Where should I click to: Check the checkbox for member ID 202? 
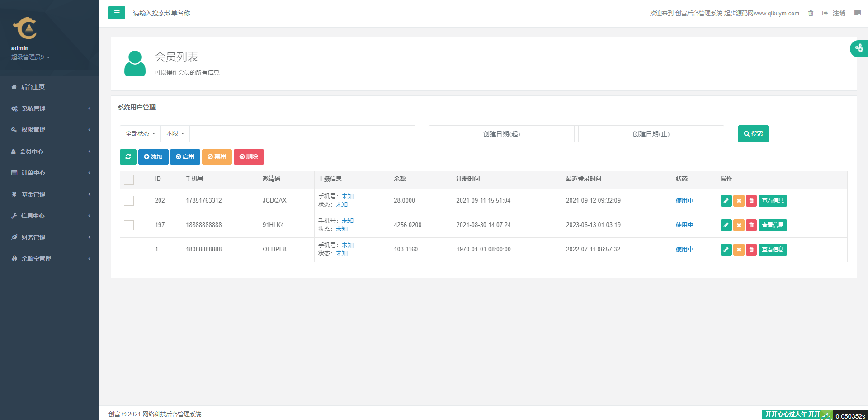(x=129, y=201)
